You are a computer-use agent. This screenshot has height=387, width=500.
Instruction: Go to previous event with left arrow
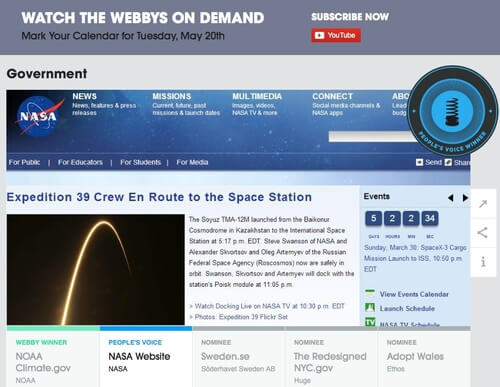pos(451,197)
